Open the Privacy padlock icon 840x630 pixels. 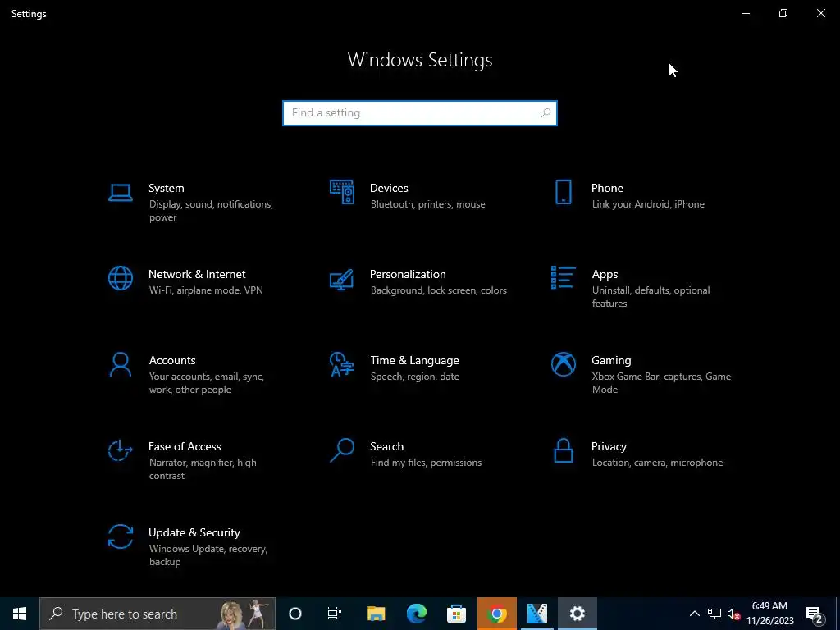[x=563, y=450]
